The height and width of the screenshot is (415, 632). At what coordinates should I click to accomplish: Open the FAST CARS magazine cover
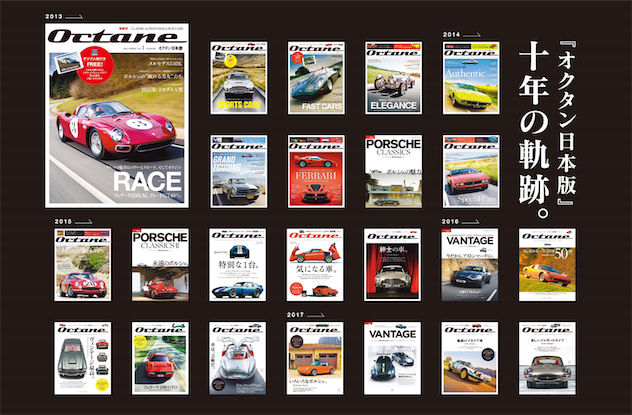click(x=316, y=78)
